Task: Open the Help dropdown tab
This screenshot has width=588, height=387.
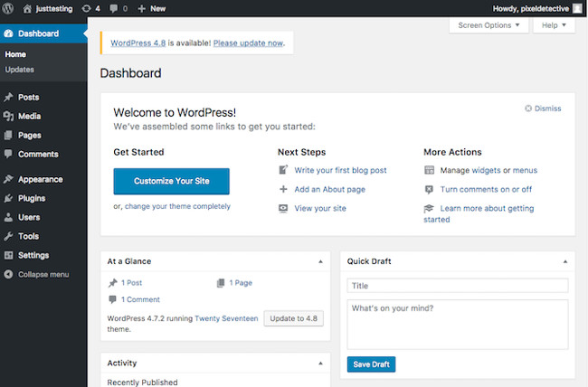Action: 554,25
